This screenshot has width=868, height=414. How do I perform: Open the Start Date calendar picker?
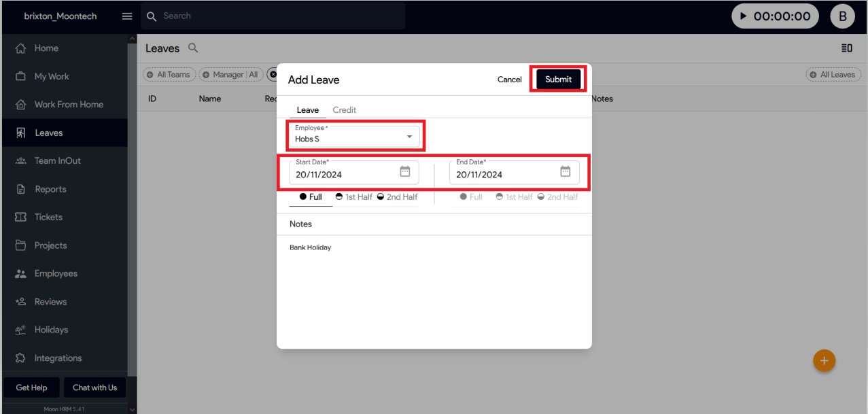(x=405, y=172)
